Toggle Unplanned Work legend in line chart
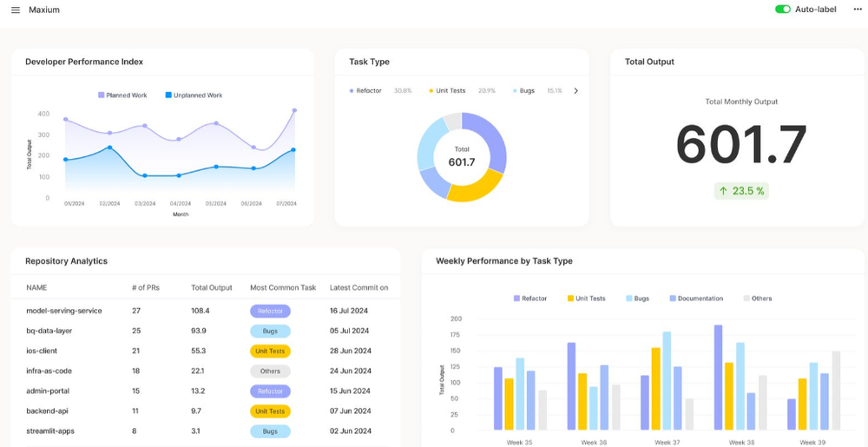868x447 pixels. 194,95
